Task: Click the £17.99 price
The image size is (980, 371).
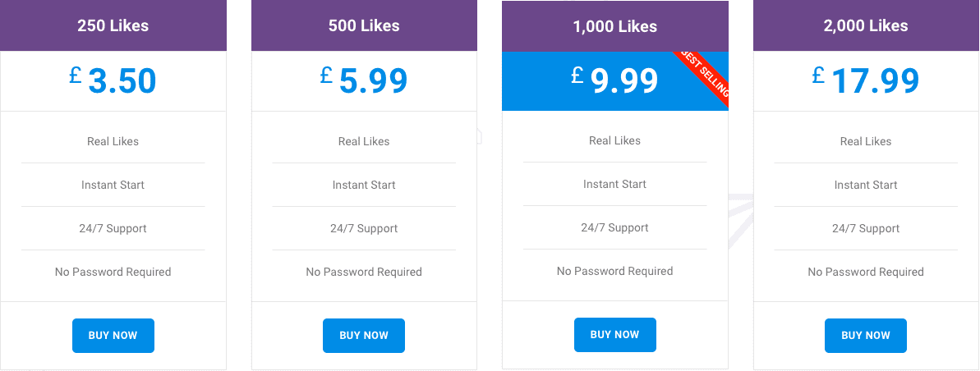Action: pos(866,80)
